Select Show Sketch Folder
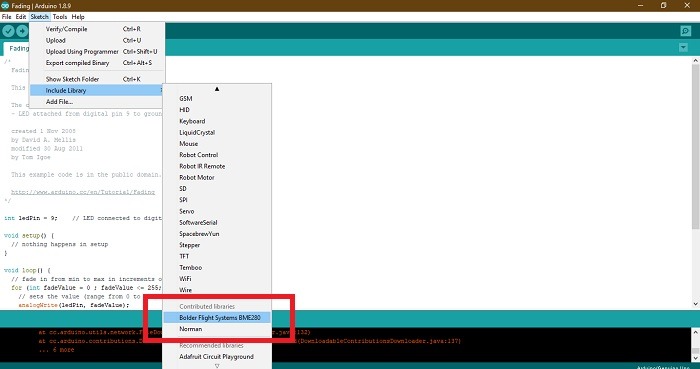The width and height of the screenshot is (700, 369). [x=97, y=79]
